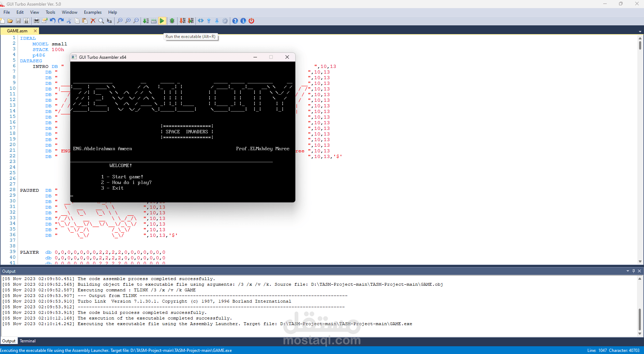Image resolution: width=644 pixels, height=354 pixels.
Task: Click the blue code brackets icon
Action: coord(201,21)
